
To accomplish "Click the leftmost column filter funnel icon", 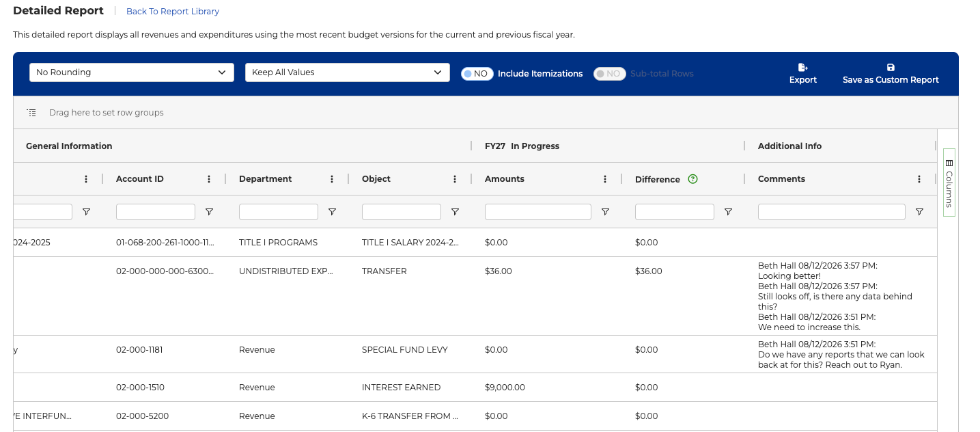I will click(x=86, y=212).
